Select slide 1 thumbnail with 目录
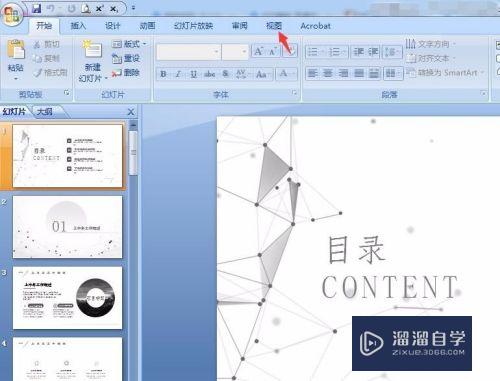The height and width of the screenshot is (381, 500). point(67,156)
